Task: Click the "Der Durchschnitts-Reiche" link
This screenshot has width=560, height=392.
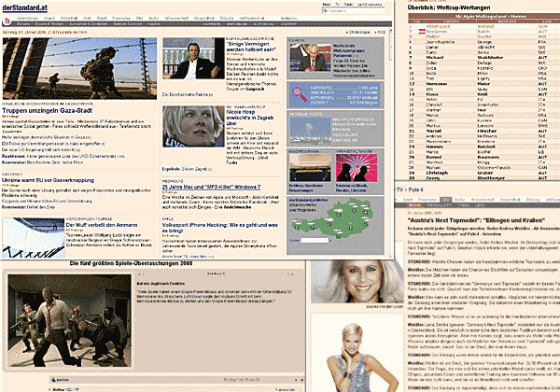Action: point(188,94)
